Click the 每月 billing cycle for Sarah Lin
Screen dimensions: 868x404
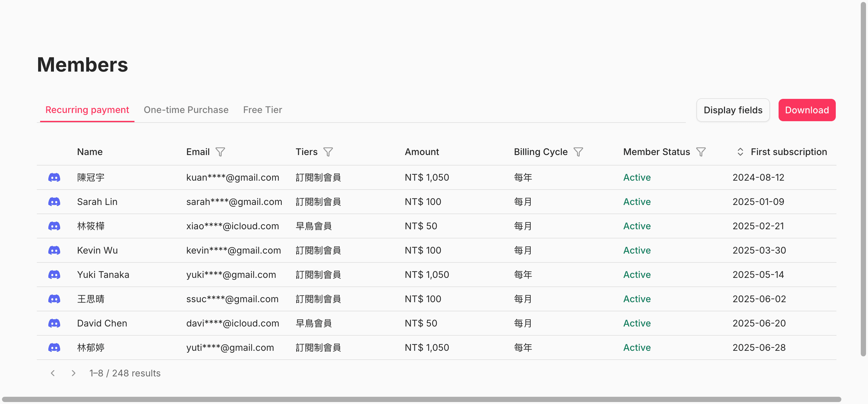(x=523, y=202)
